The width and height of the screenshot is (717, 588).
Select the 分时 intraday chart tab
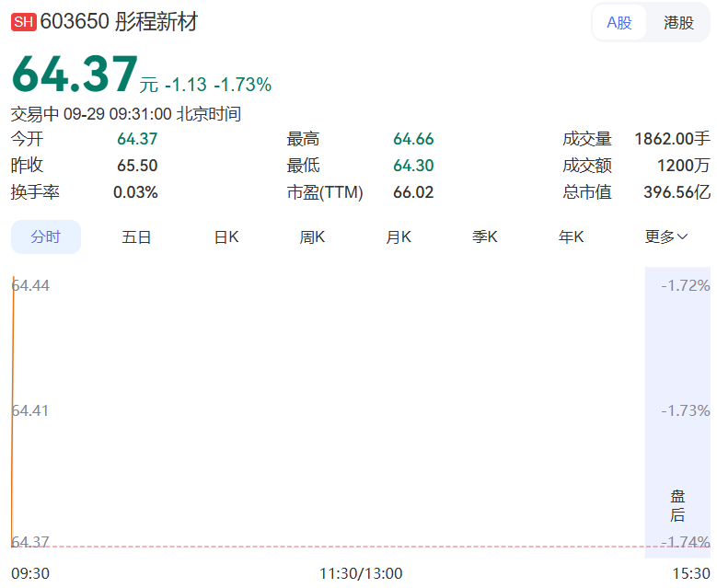[x=46, y=236]
